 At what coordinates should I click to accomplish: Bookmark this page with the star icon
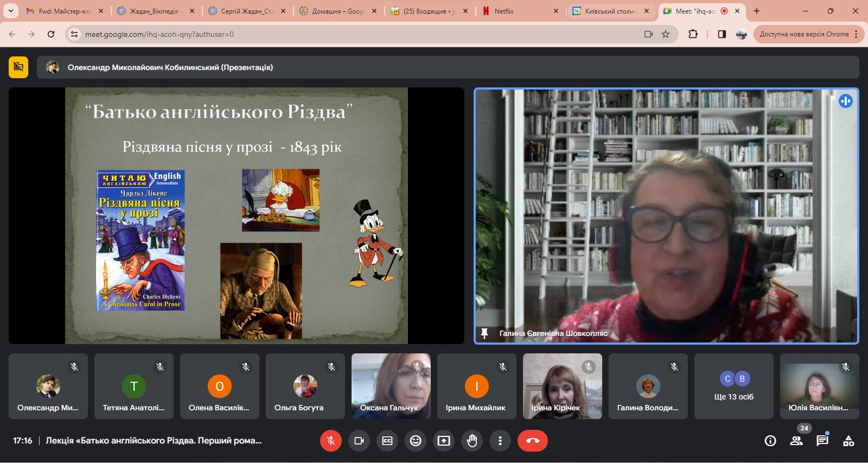[x=666, y=34]
